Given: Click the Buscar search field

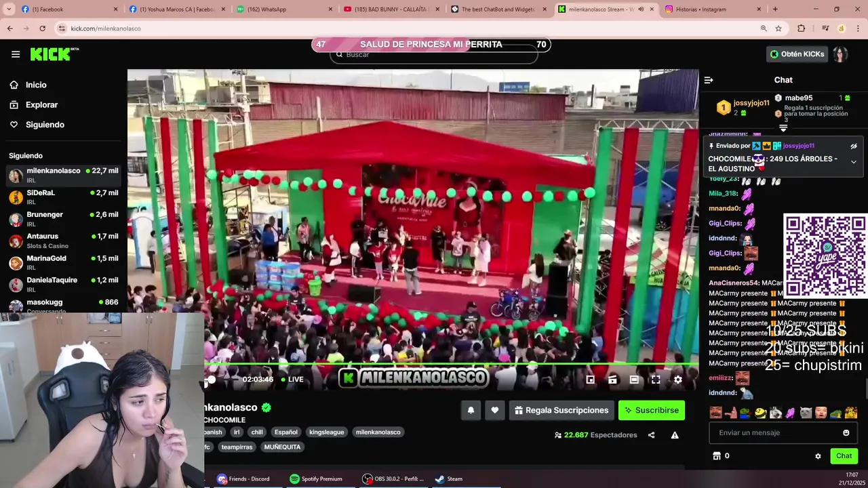Looking at the screenshot, I should click(434, 55).
